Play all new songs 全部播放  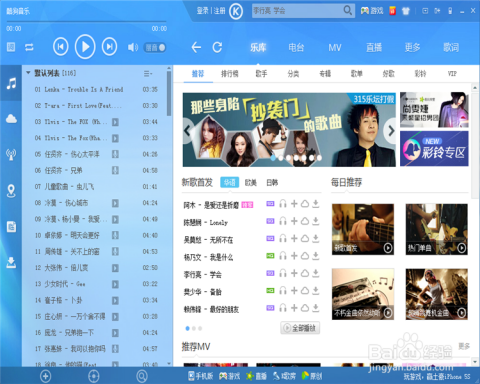(x=300, y=328)
